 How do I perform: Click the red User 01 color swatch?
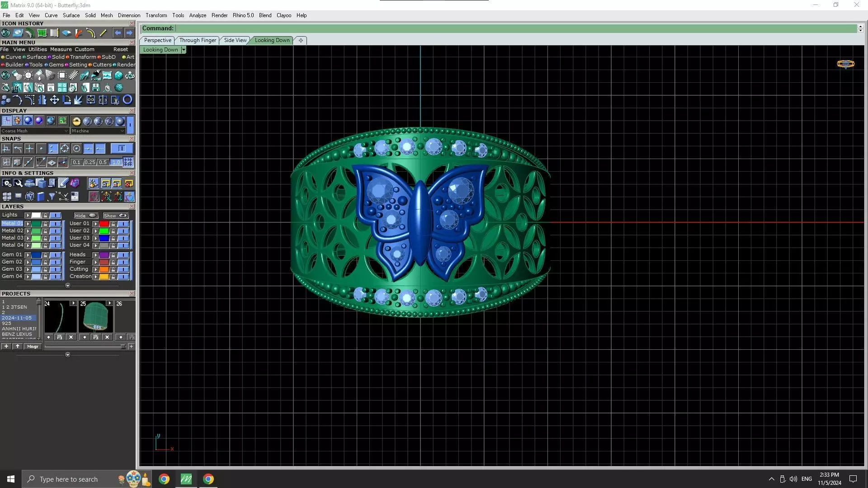click(104, 224)
